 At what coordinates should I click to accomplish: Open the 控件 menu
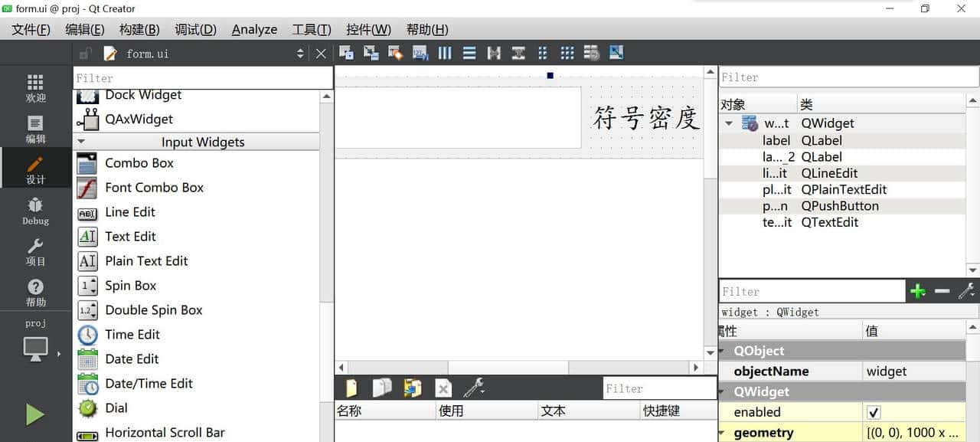(368, 29)
